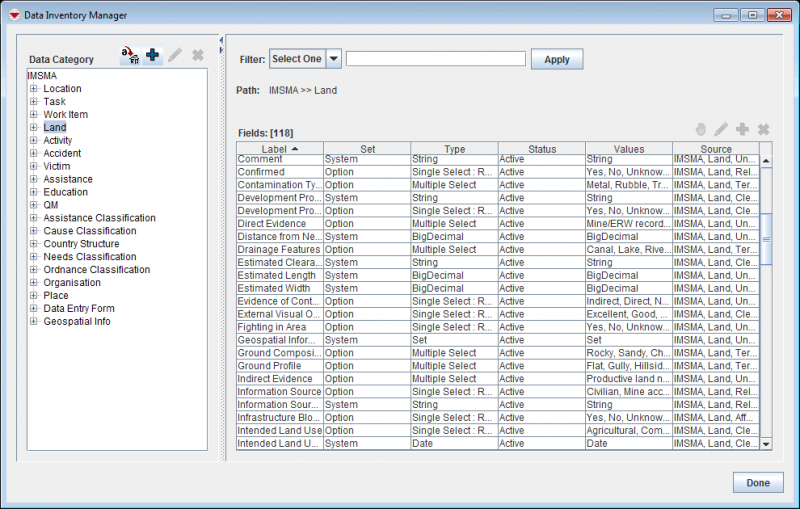The height and width of the screenshot is (509, 800).
Task: Click the Done button
Action: point(757,483)
